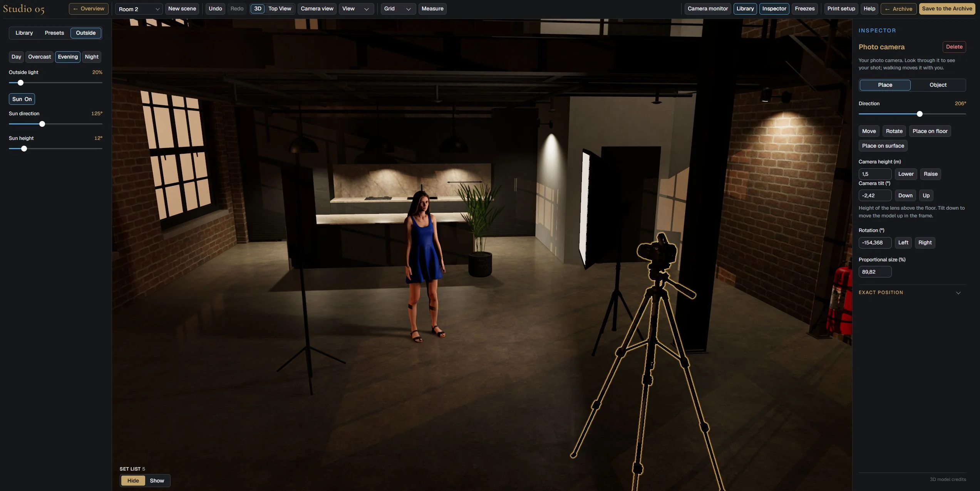Delete the Photo camera

(x=954, y=47)
